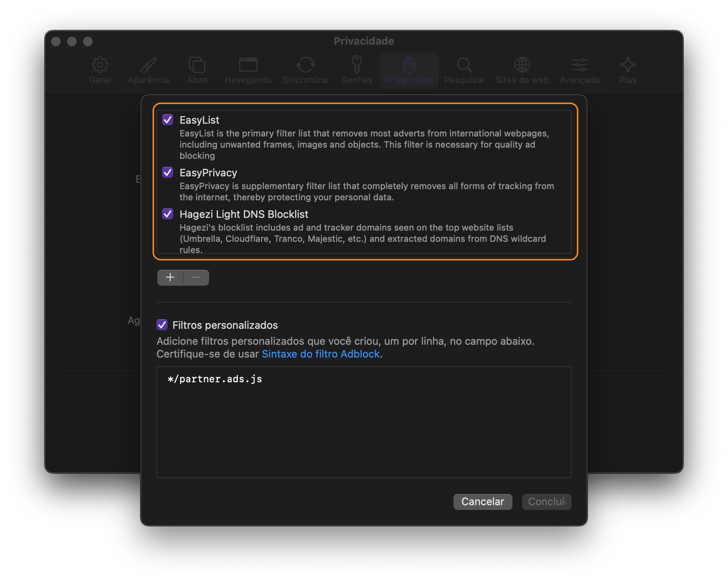Click inside the custom filters text area

point(364,427)
